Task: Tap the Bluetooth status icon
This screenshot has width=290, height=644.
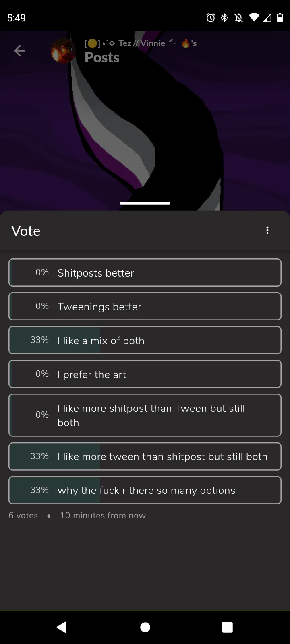Action: click(x=225, y=18)
